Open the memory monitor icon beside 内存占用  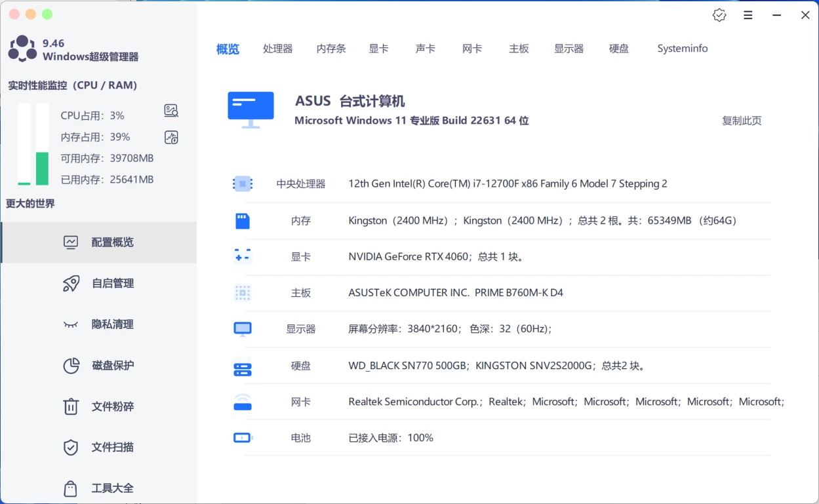point(171,137)
